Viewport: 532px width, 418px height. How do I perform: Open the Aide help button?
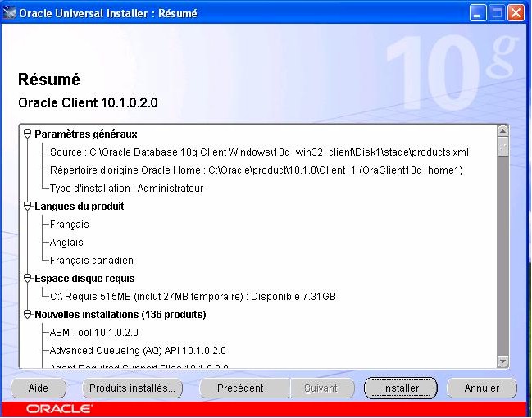pyautogui.click(x=38, y=388)
